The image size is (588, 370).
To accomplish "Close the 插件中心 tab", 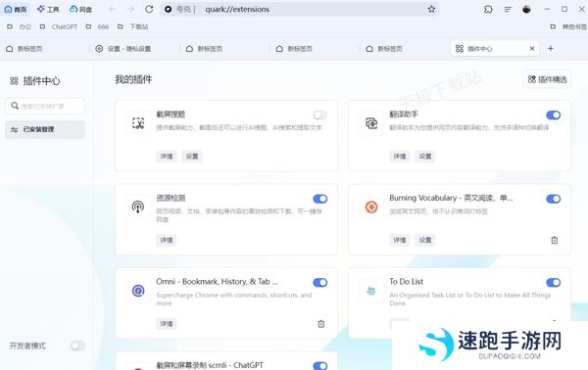I will coord(532,48).
